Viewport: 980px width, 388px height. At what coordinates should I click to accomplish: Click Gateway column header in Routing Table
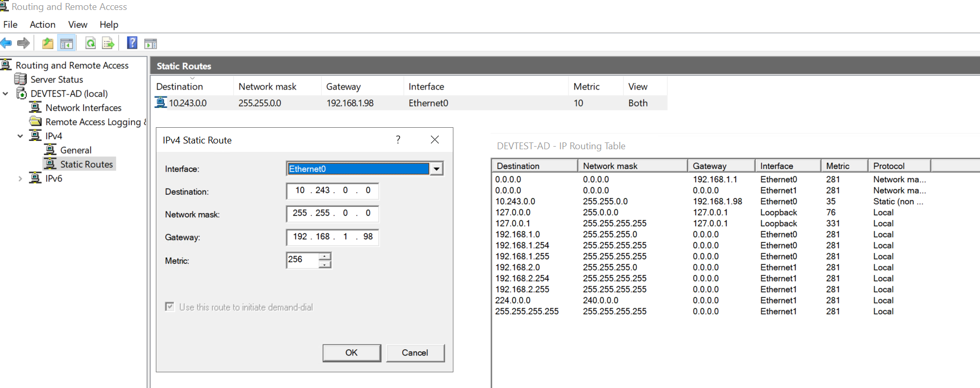[x=721, y=166]
